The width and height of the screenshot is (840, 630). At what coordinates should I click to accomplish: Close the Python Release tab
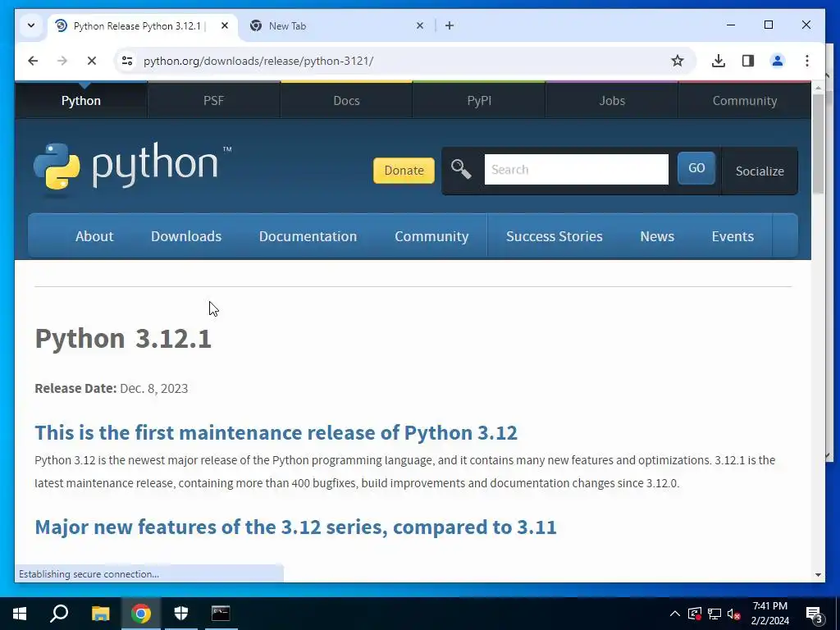click(x=225, y=25)
